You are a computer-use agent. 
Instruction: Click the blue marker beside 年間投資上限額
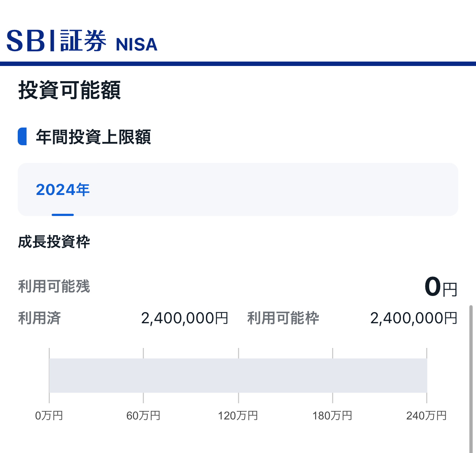coord(22,136)
